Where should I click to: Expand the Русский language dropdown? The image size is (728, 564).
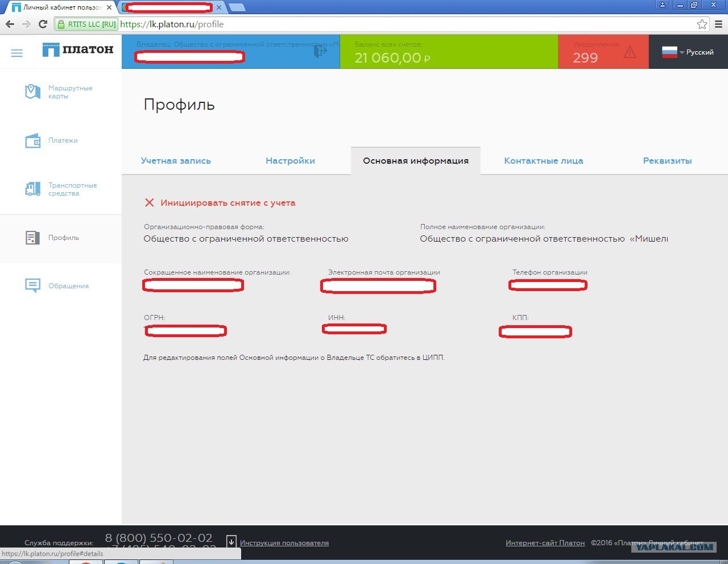[x=688, y=52]
